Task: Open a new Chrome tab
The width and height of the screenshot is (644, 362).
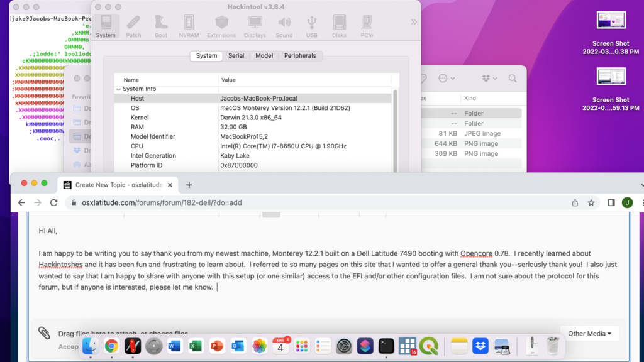Action: pyautogui.click(x=189, y=185)
